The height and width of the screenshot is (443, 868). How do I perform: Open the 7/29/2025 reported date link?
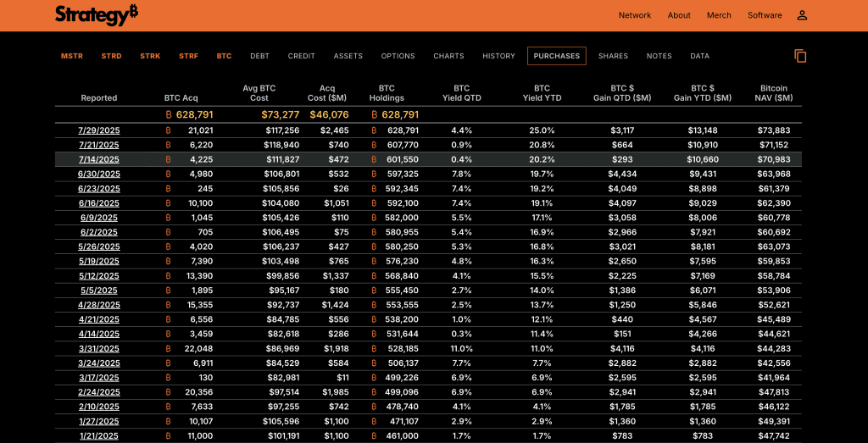(x=99, y=130)
